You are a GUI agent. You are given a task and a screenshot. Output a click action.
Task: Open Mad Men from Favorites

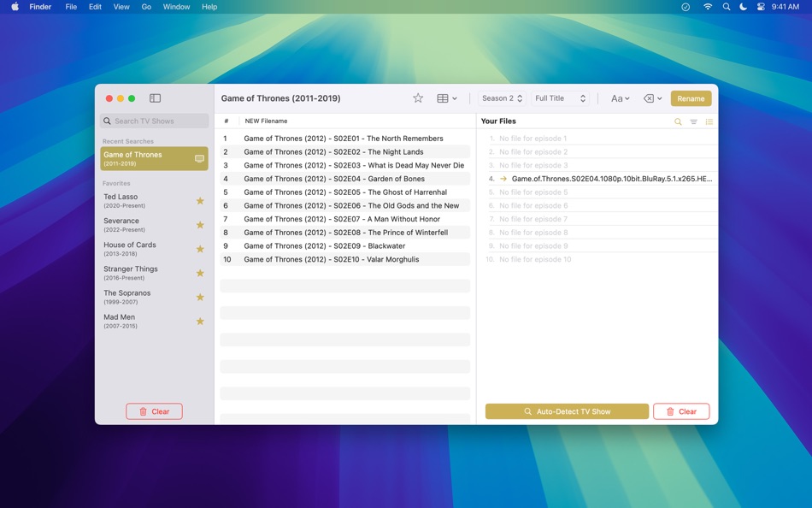tap(155, 321)
